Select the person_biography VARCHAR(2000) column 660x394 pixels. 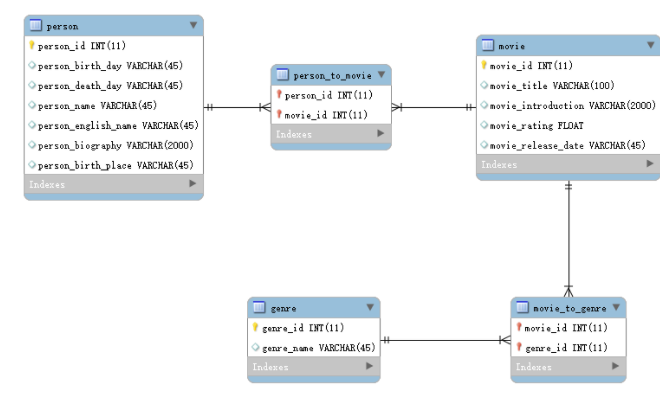pos(114,145)
